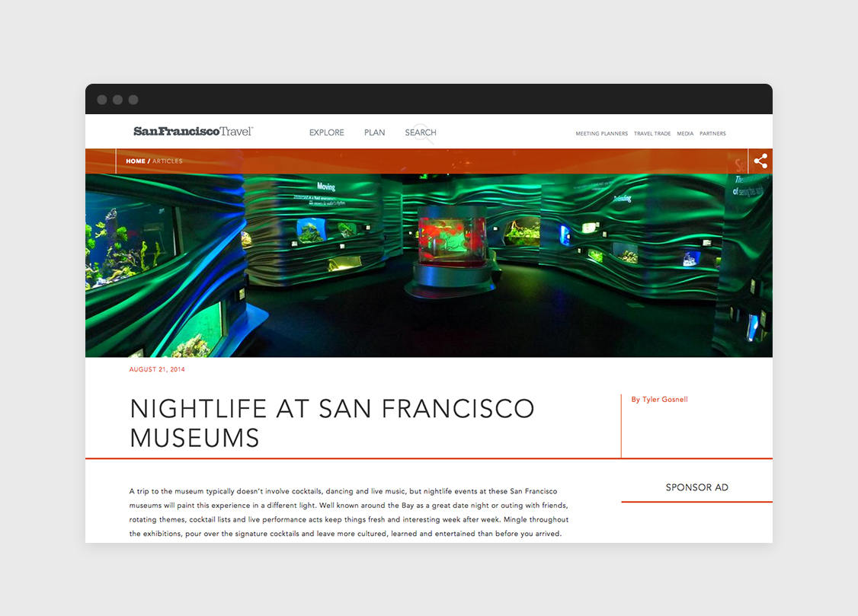Open the Plan menu
The width and height of the screenshot is (858, 616).
374,132
